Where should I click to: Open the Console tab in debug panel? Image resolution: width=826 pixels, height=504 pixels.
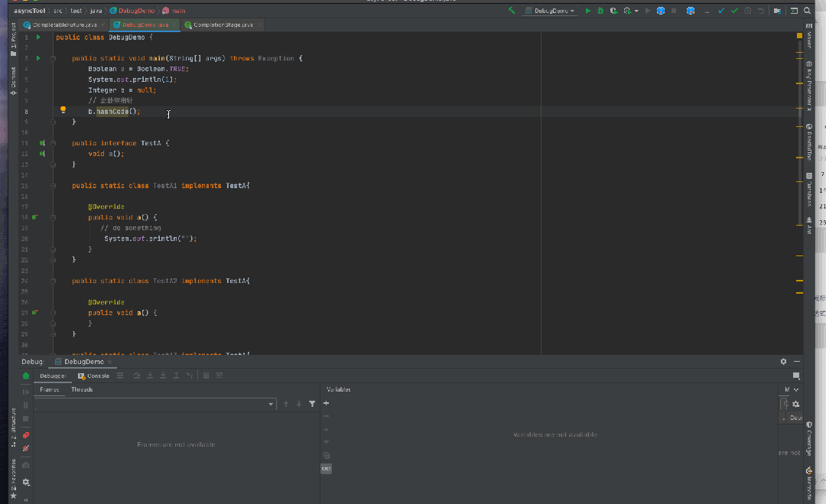coord(94,376)
